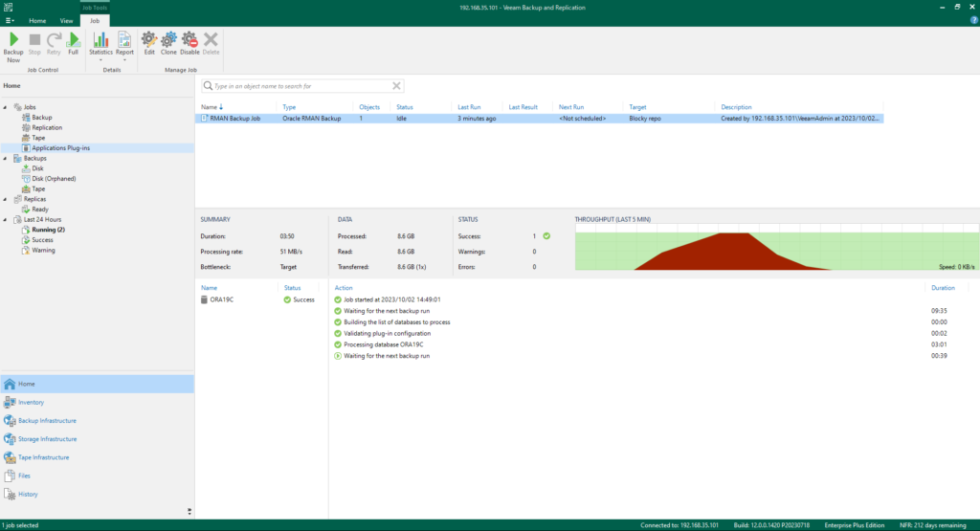
Task: Open the help icon in title bar
Action: pyautogui.click(x=973, y=20)
